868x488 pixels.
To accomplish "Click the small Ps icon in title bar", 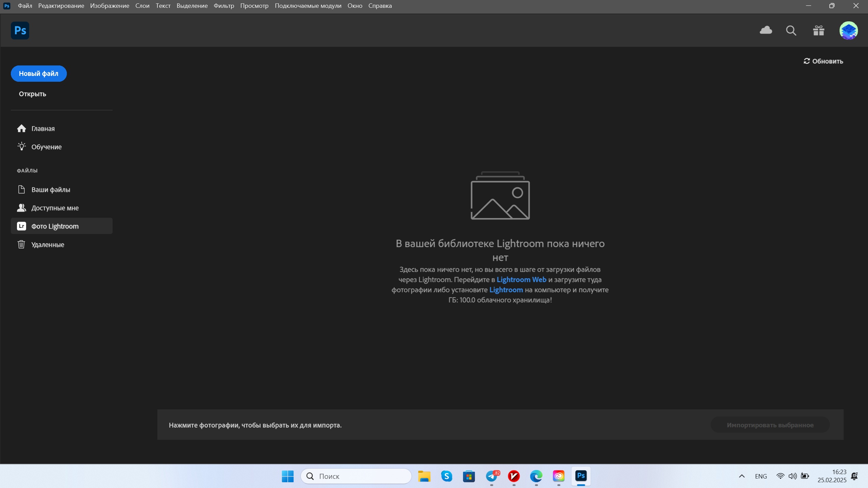I will click(7, 6).
